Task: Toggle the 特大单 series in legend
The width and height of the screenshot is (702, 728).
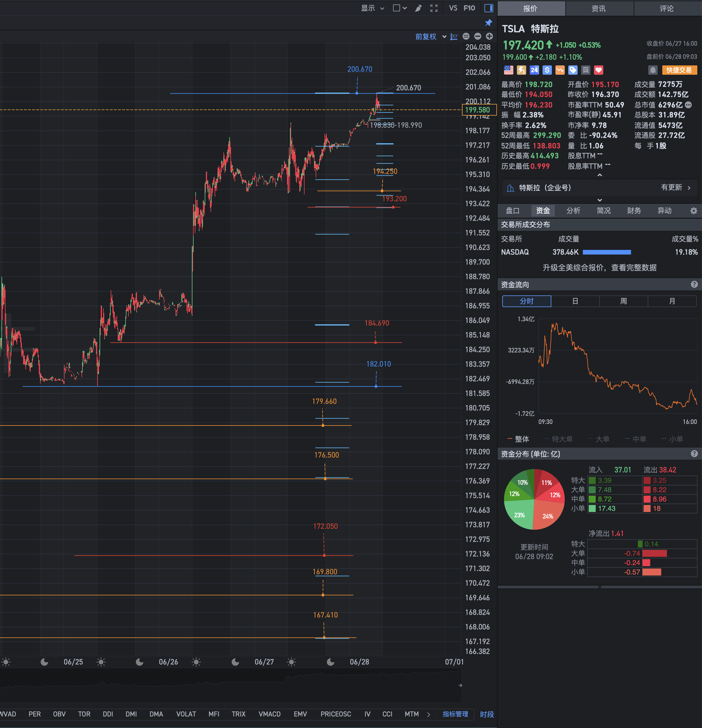Action: (x=559, y=439)
